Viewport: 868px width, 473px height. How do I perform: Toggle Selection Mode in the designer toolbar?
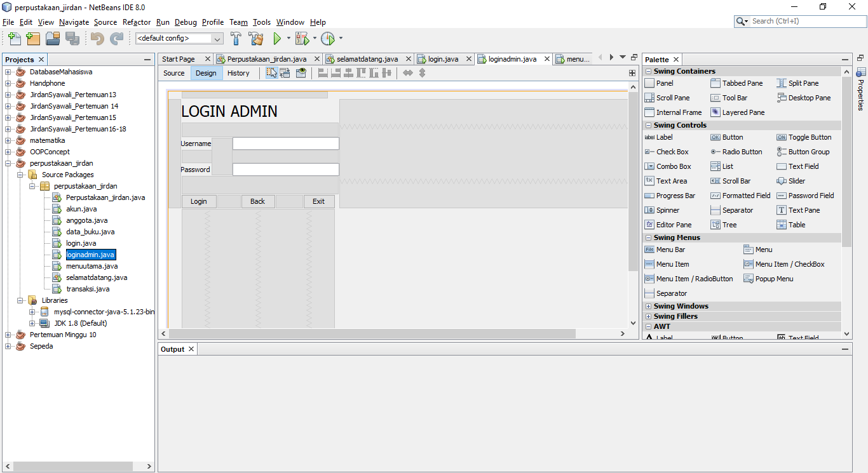(271, 72)
